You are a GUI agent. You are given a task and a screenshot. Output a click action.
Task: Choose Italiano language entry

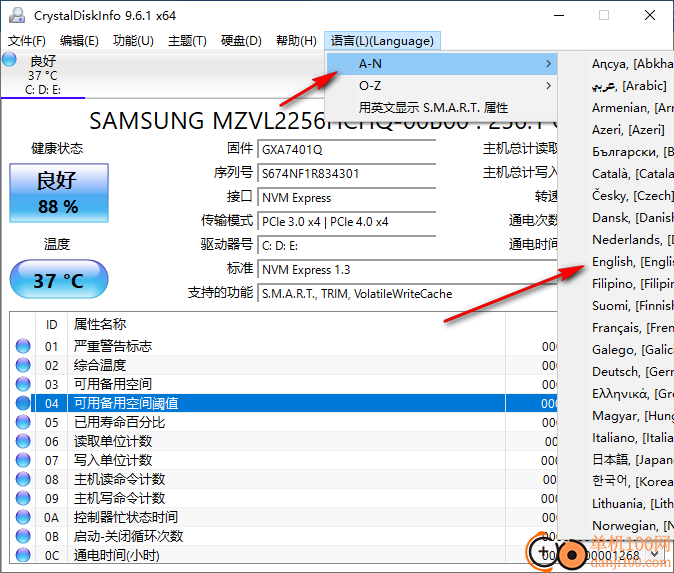pyautogui.click(x=616, y=438)
